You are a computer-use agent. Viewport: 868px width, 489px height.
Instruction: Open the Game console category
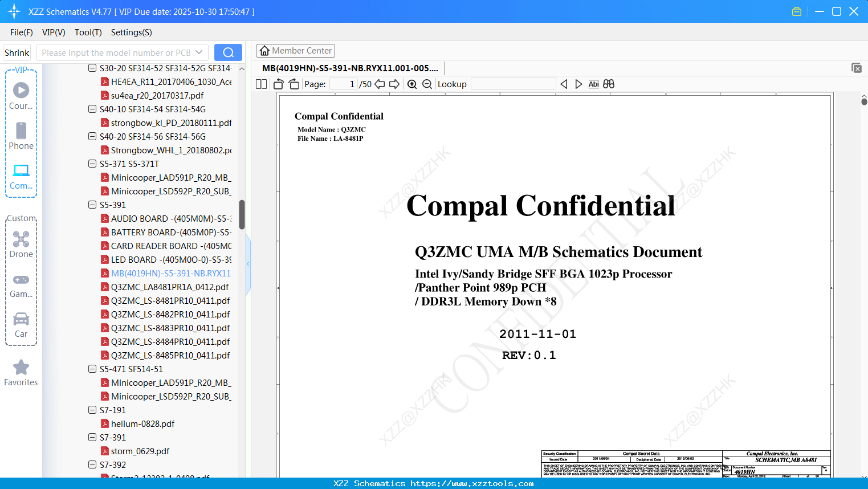coord(21,285)
